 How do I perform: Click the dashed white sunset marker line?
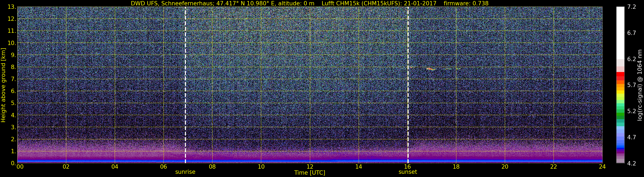[408, 85]
